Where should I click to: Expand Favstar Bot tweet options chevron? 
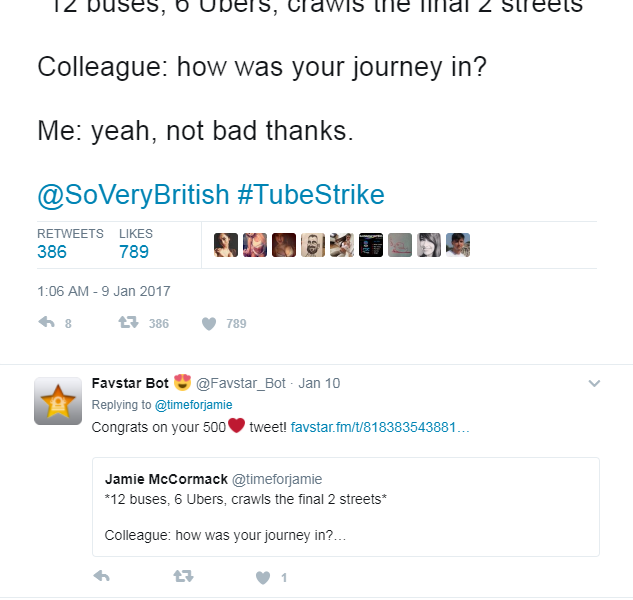pos(594,383)
